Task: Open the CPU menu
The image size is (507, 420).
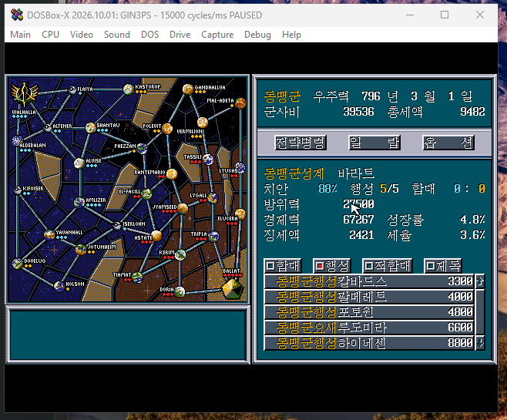Action: pyautogui.click(x=50, y=35)
